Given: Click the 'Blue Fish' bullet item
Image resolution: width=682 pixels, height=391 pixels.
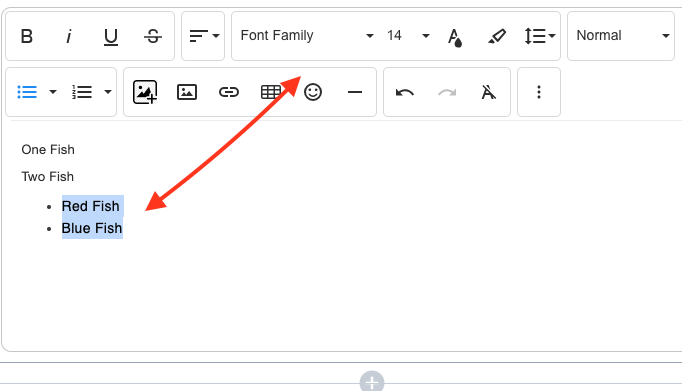Looking at the screenshot, I should coord(92,228).
